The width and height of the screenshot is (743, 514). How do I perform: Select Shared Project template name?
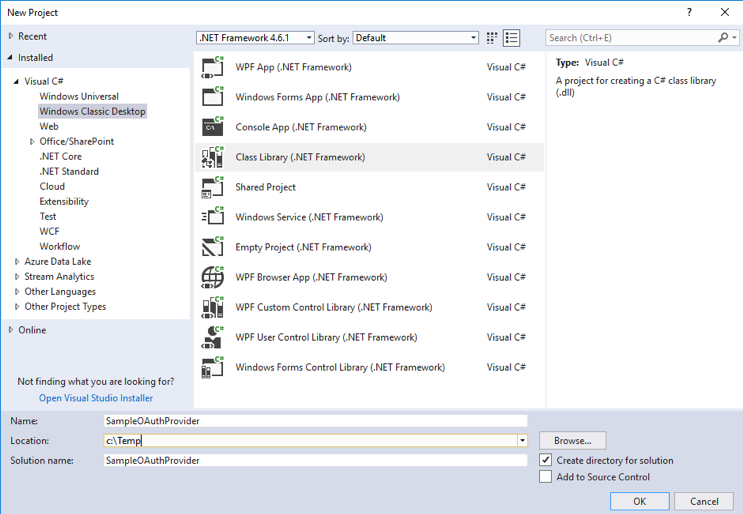pos(265,187)
